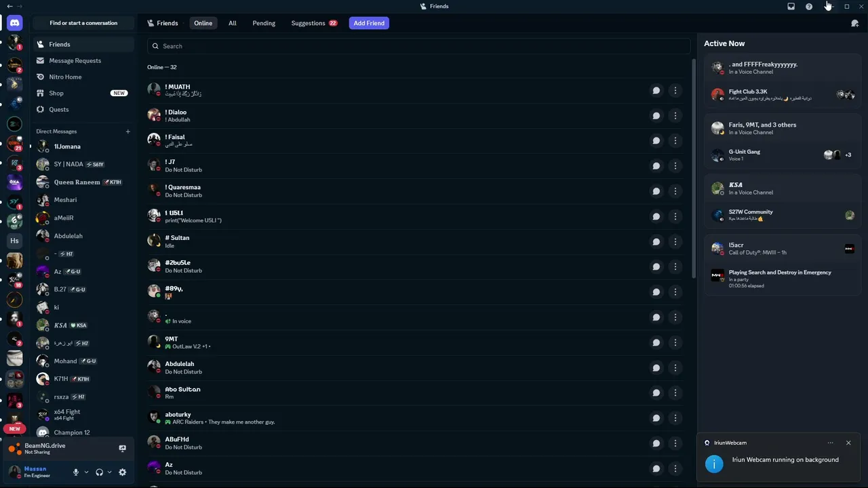Viewport: 868px width, 488px height.
Task: Open DM with Champion 12
Action: pyautogui.click(x=83, y=432)
